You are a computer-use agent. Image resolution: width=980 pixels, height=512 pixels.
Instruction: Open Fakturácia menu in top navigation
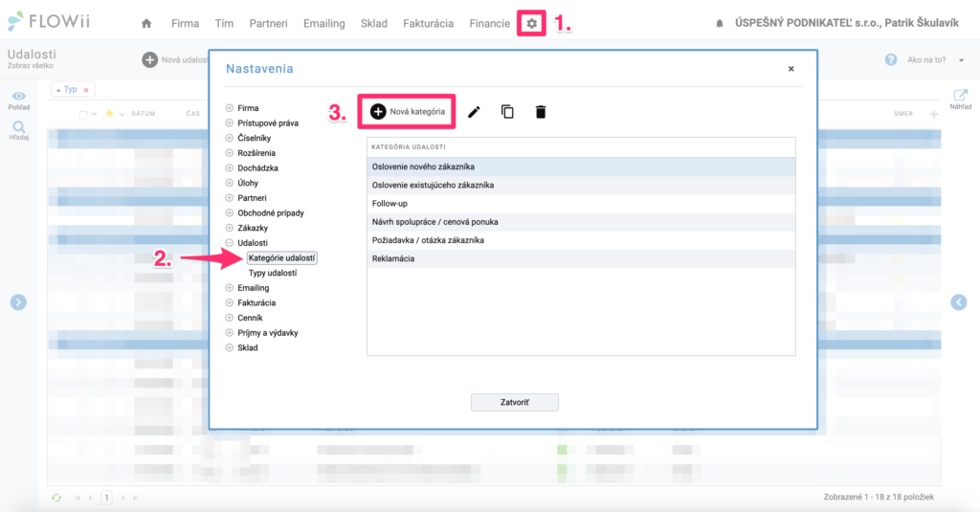click(428, 23)
